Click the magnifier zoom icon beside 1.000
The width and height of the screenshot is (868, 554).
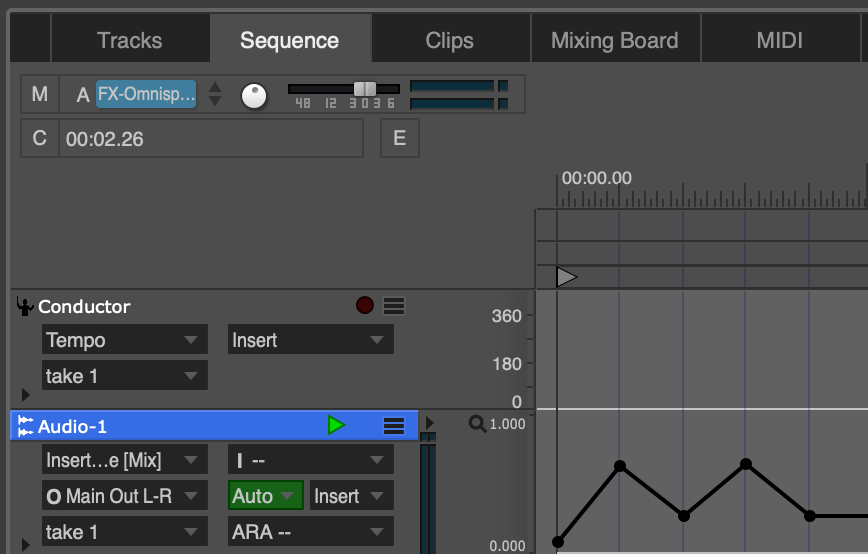[477, 424]
